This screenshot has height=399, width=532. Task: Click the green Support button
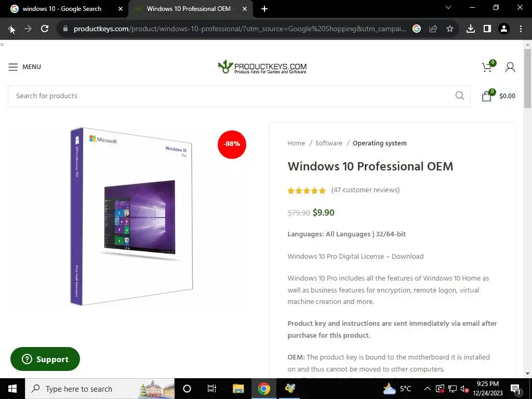pos(45,359)
